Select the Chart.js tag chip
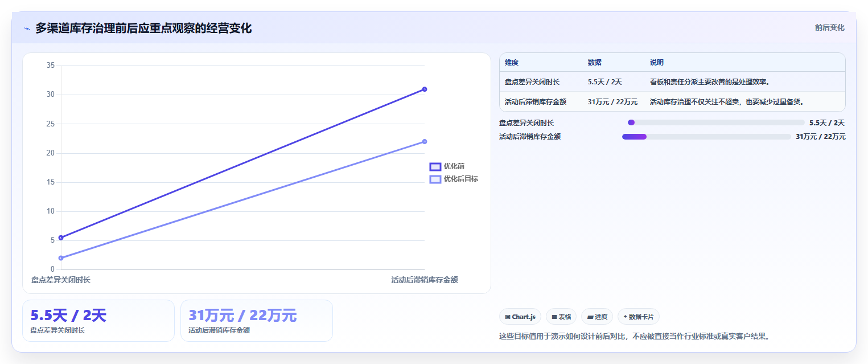Viewport: 868px width, 364px height. click(x=520, y=317)
